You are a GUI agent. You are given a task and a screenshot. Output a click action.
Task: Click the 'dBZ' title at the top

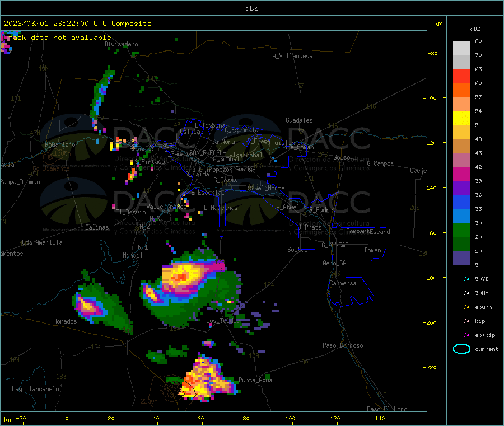[251, 8]
